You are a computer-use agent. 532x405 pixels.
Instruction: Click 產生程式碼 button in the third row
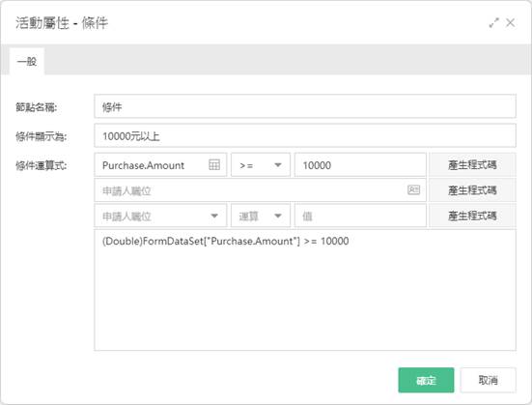pos(472,216)
